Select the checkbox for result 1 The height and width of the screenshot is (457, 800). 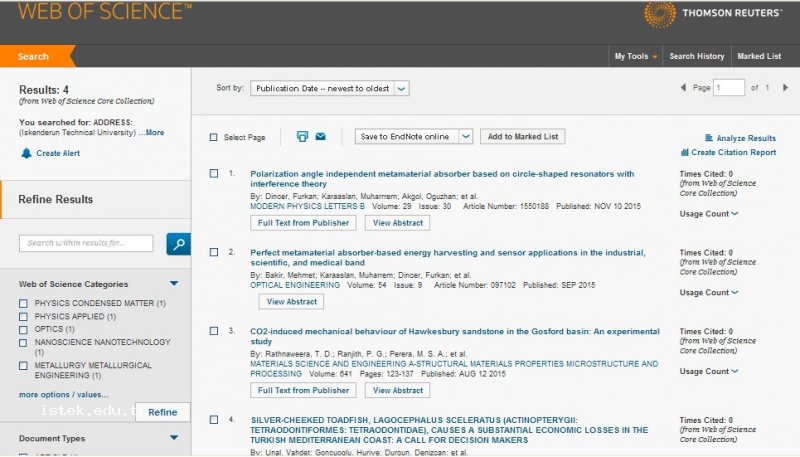tap(213, 174)
